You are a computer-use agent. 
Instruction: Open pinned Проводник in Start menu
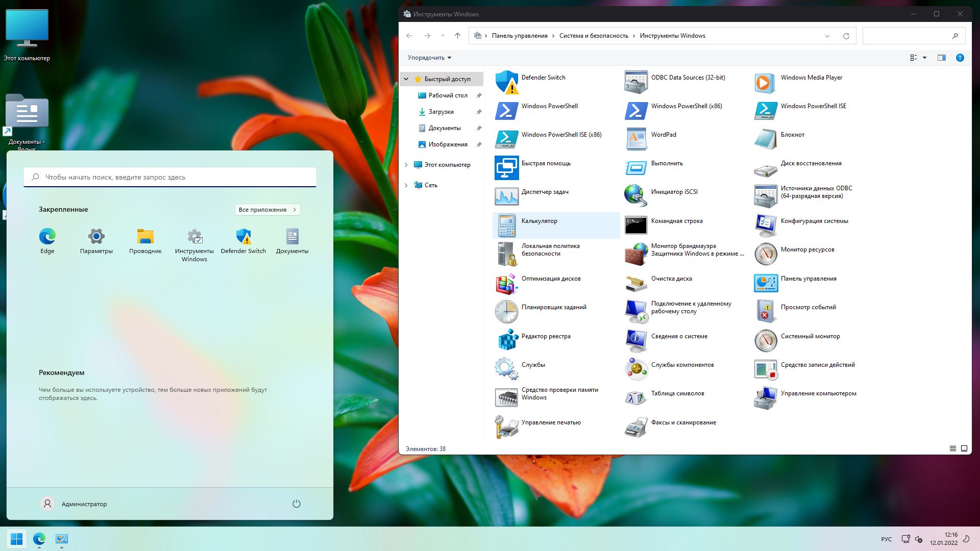(145, 241)
